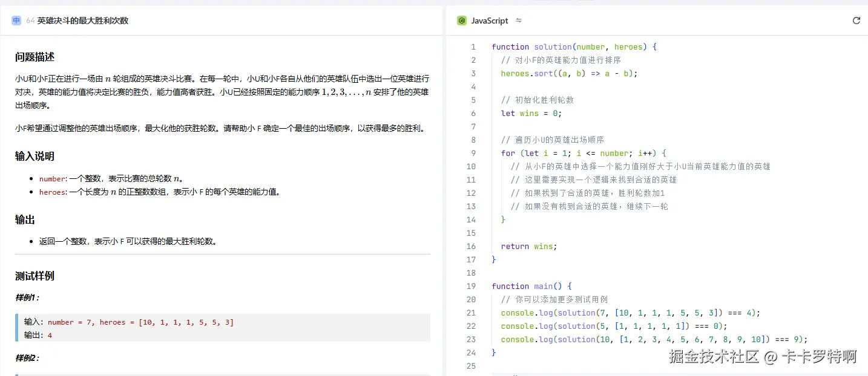Click the 输出: 4 result text
This screenshot has width=868, height=376.
click(36, 334)
